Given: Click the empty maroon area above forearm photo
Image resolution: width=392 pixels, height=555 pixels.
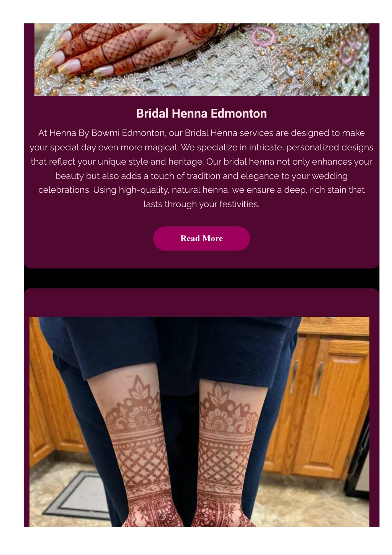Looking at the screenshot, I should coord(201,303).
